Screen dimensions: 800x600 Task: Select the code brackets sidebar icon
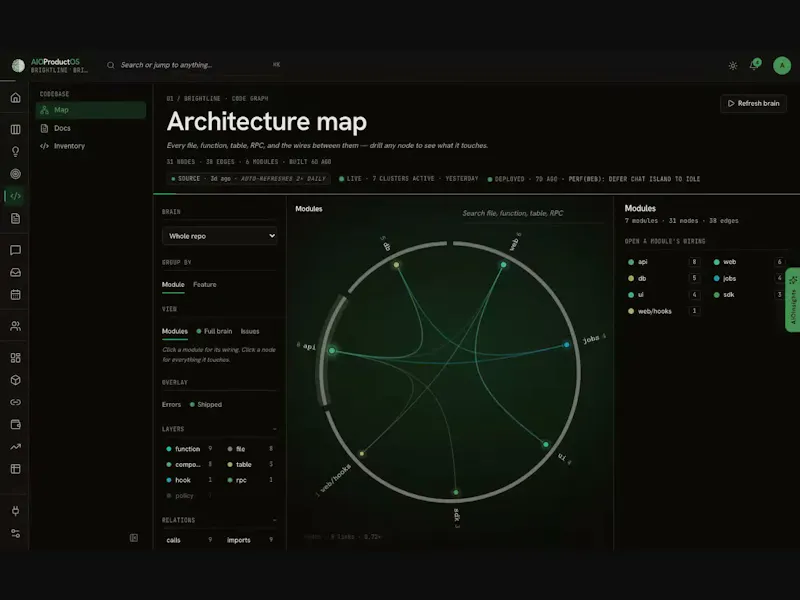[15, 196]
